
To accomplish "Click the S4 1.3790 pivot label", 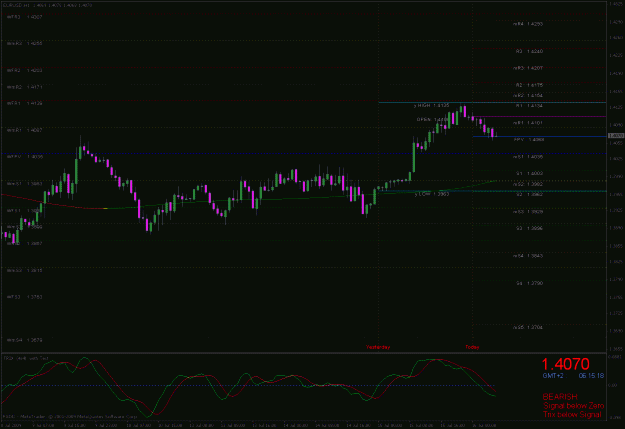I will (x=529, y=283).
